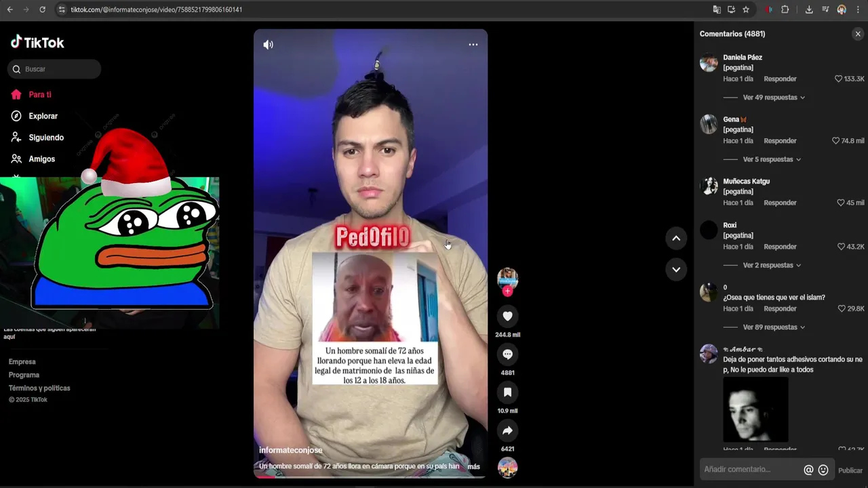The image size is (868, 488).
Task: Select Para ti in the sidebar
Action: (x=40, y=95)
